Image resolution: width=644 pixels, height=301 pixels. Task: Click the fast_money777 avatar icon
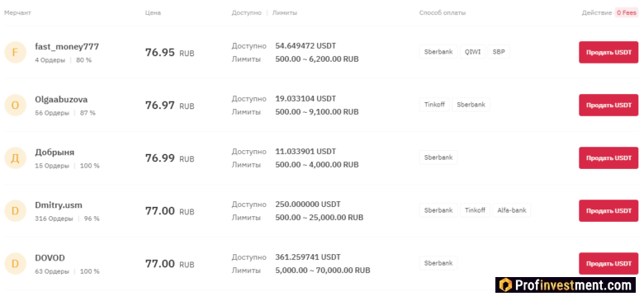pos(15,53)
